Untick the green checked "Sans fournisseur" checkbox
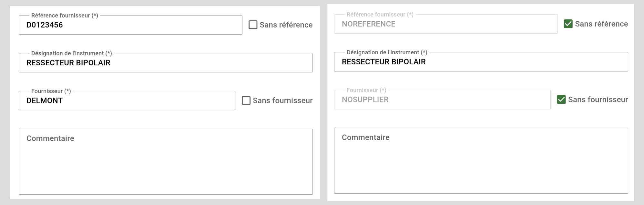The image size is (644, 205). pyautogui.click(x=561, y=100)
